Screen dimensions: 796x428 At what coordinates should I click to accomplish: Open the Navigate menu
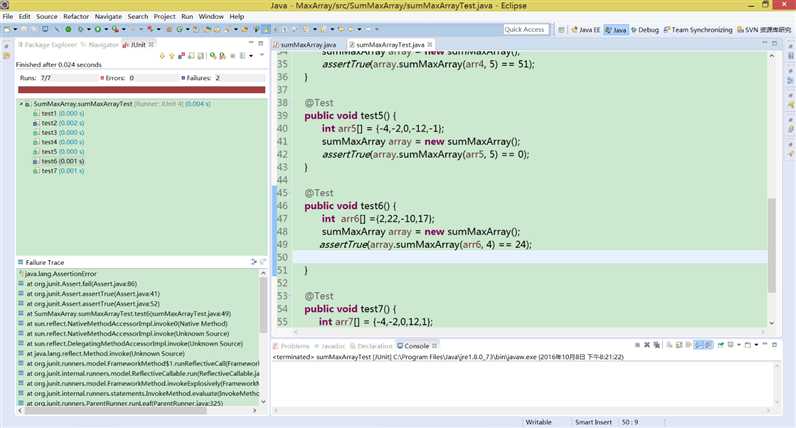pyautogui.click(x=108, y=16)
